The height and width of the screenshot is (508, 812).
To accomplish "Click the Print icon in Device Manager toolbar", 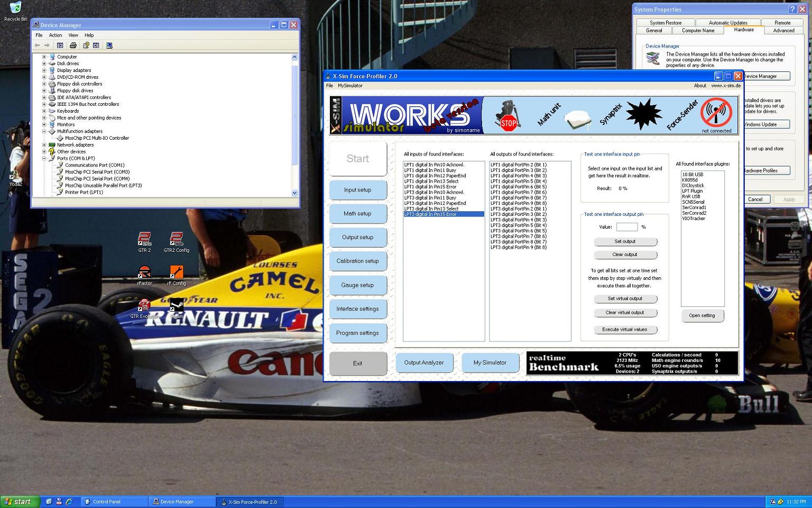I will pos(73,46).
